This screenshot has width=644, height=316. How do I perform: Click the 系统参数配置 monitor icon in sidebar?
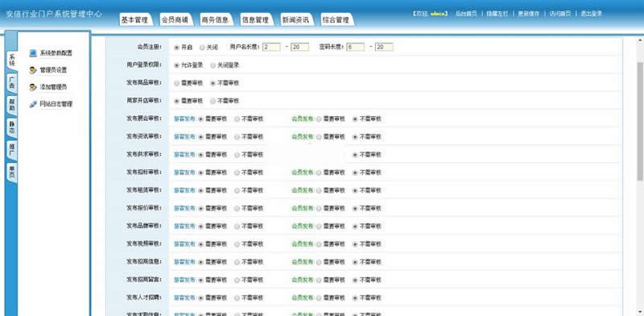click(x=33, y=53)
